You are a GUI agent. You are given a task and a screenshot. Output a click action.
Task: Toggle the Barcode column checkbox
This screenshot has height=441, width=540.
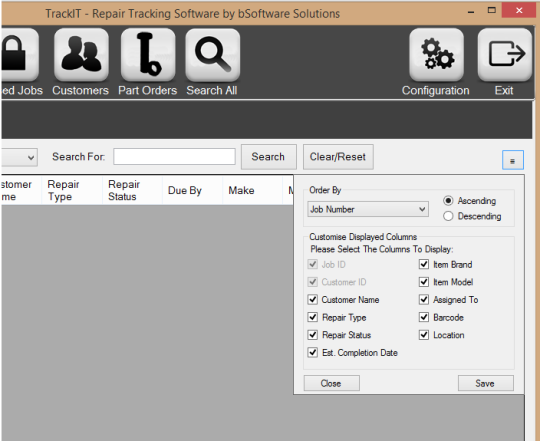point(424,317)
